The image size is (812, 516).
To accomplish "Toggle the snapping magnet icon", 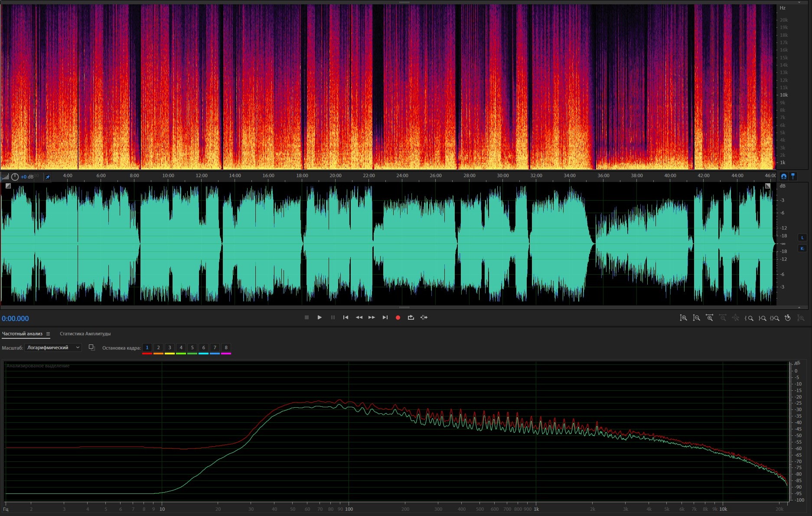I will click(783, 176).
